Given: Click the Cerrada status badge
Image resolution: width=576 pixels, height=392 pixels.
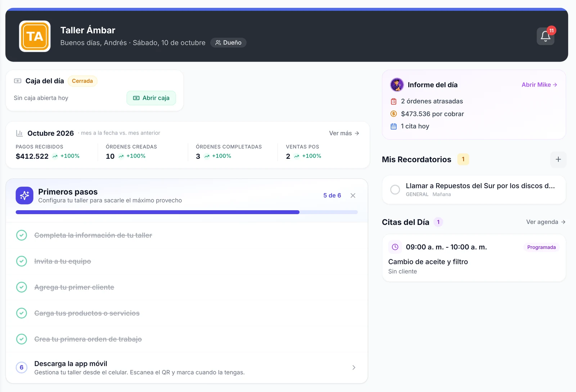Looking at the screenshot, I should 82,81.
